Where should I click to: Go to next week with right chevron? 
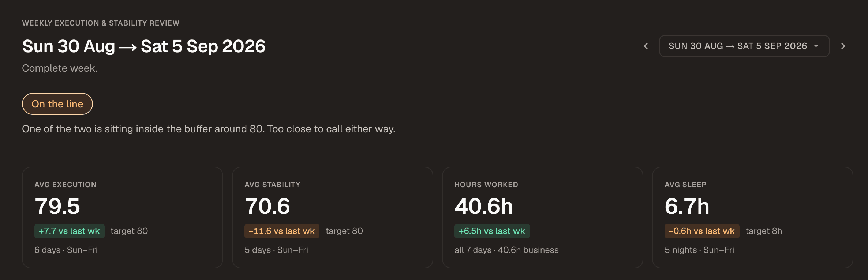click(843, 46)
